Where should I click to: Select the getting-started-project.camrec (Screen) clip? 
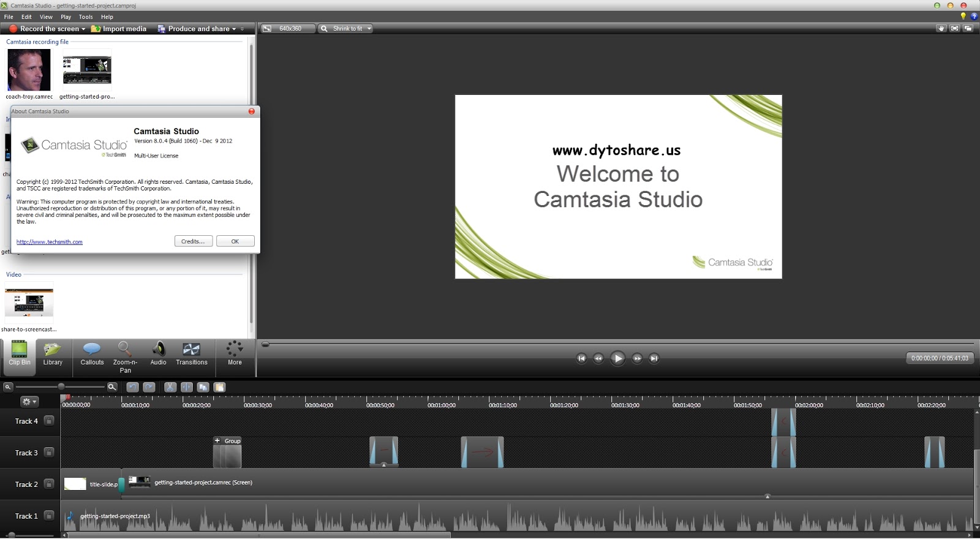pyautogui.click(x=548, y=483)
